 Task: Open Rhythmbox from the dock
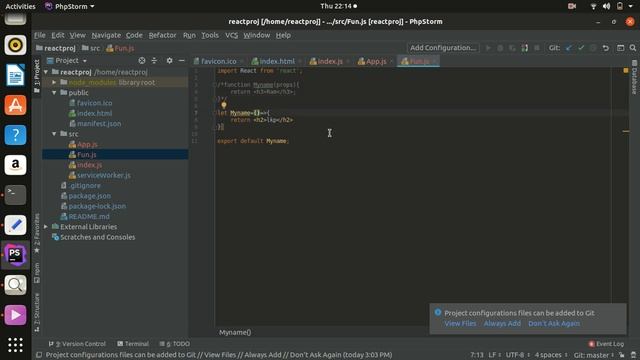click(15, 45)
